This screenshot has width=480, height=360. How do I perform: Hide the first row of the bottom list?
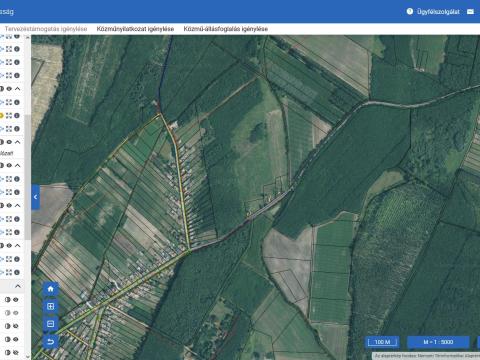(15, 300)
